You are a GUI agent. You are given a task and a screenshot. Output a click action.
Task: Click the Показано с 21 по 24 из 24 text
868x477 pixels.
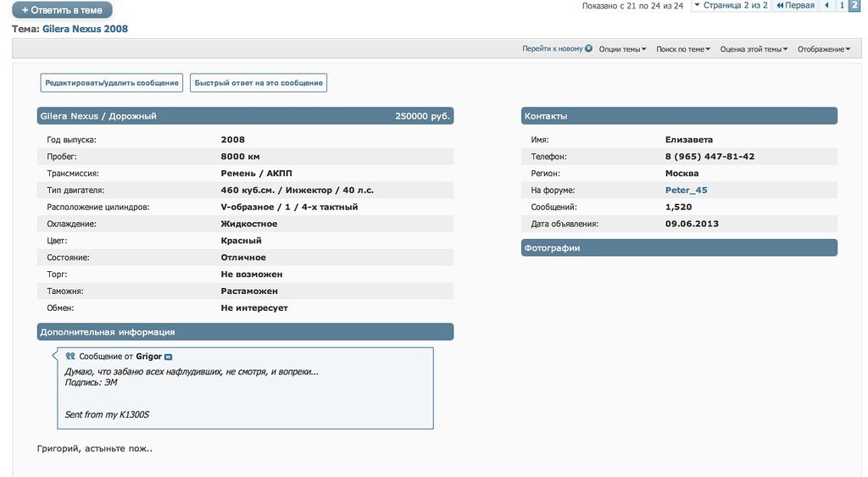pyautogui.click(x=632, y=6)
